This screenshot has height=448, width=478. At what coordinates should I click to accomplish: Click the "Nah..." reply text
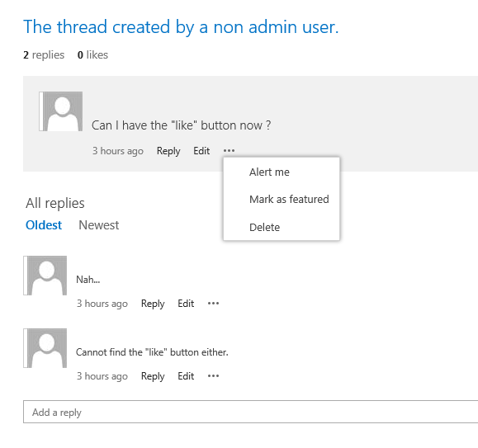88,280
